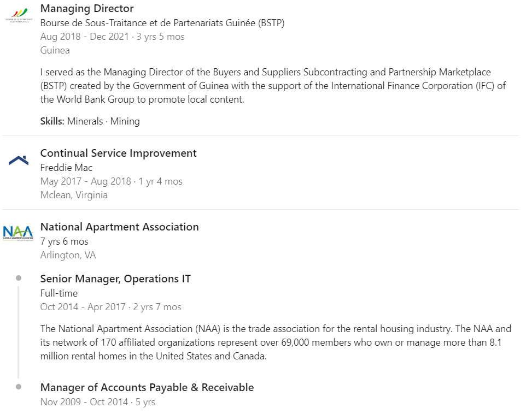This screenshot has width=526, height=420.
Task: Click the Freddie Mac company name
Action: (x=66, y=168)
